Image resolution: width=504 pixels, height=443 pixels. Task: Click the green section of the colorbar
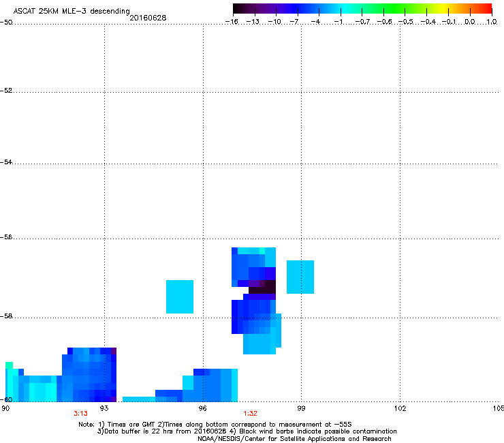[394, 9]
